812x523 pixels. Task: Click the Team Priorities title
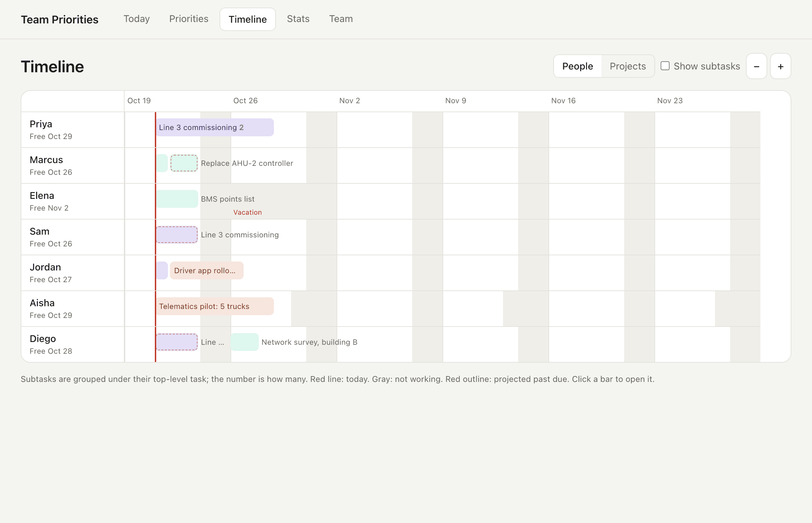[60, 20]
